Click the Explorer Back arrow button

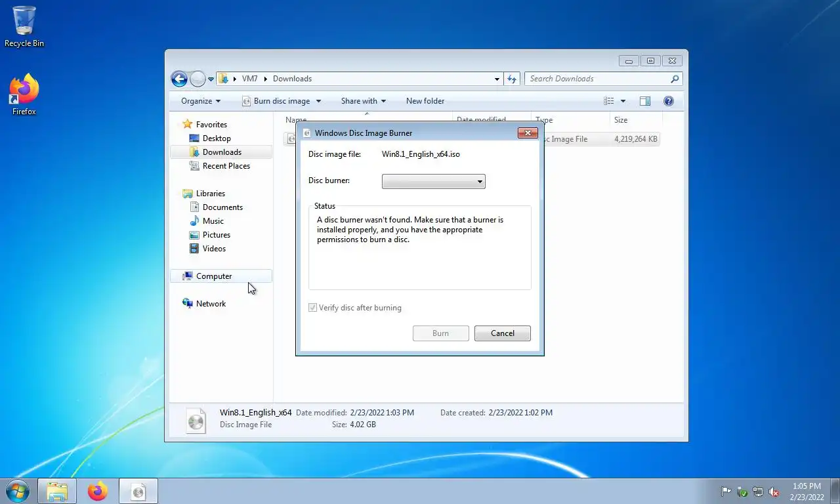179,79
